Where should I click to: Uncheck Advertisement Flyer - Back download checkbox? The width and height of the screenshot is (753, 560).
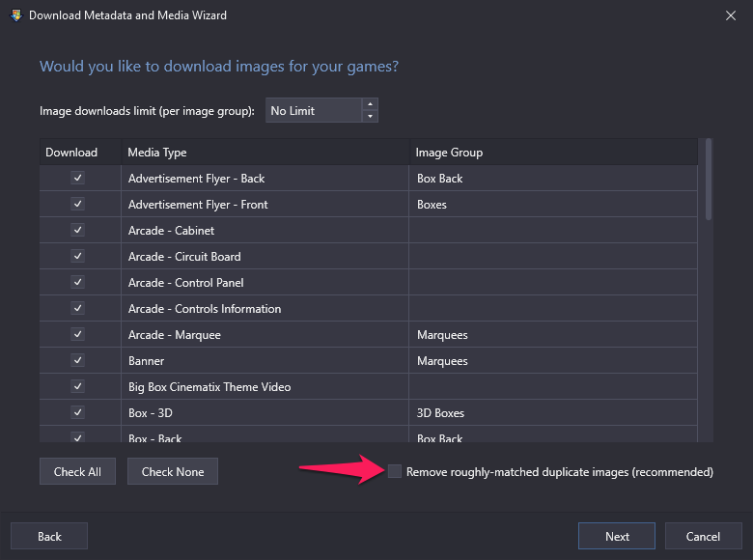[78, 178]
